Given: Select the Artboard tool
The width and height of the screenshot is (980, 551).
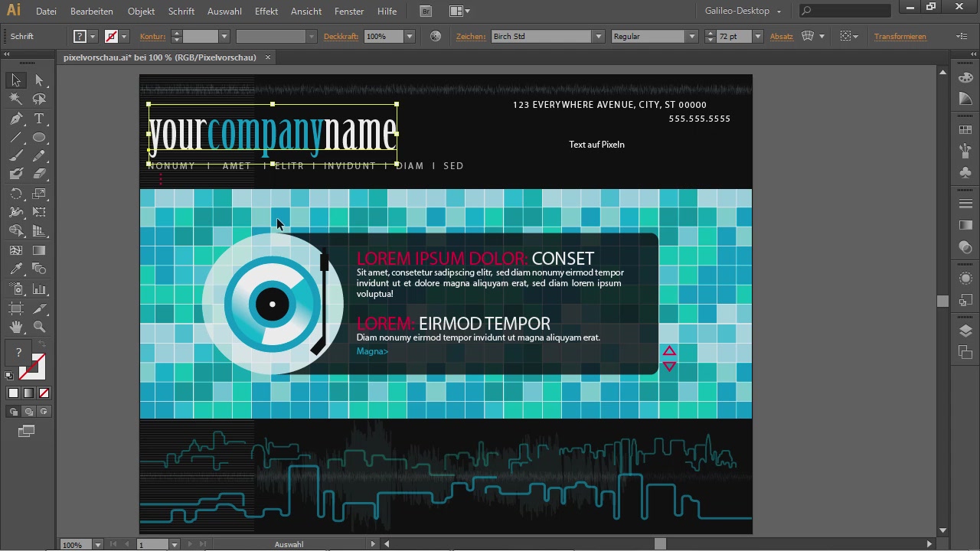Looking at the screenshot, I should (x=16, y=308).
